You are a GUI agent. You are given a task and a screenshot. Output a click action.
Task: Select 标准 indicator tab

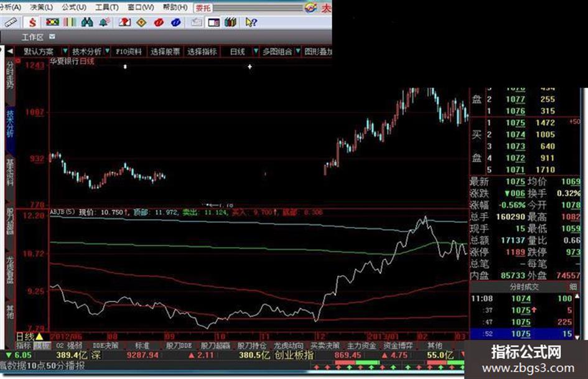click(x=142, y=345)
